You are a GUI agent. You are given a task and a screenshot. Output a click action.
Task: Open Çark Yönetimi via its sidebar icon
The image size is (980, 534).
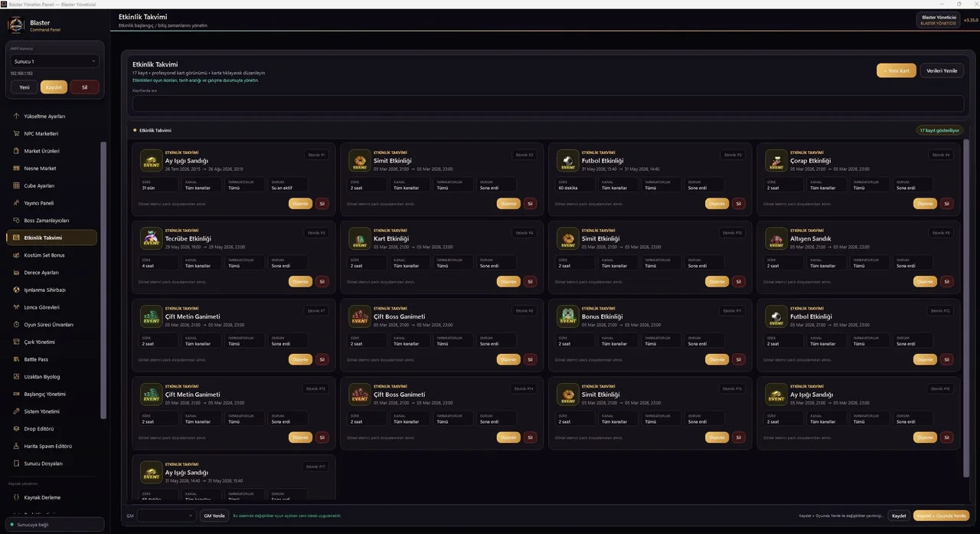(16, 342)
